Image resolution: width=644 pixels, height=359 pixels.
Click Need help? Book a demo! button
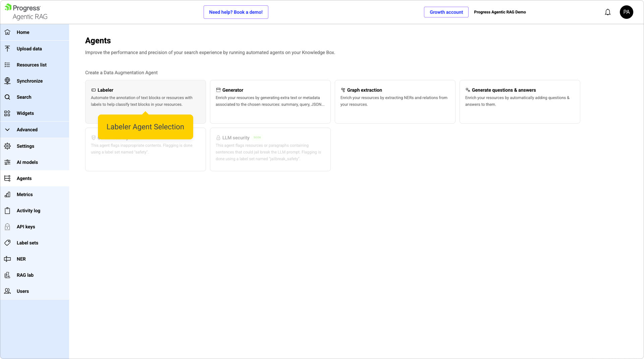tap(236, 12)
